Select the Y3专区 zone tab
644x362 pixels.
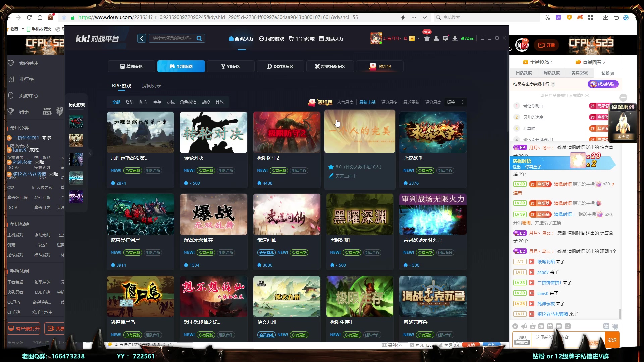click(231, 66)
